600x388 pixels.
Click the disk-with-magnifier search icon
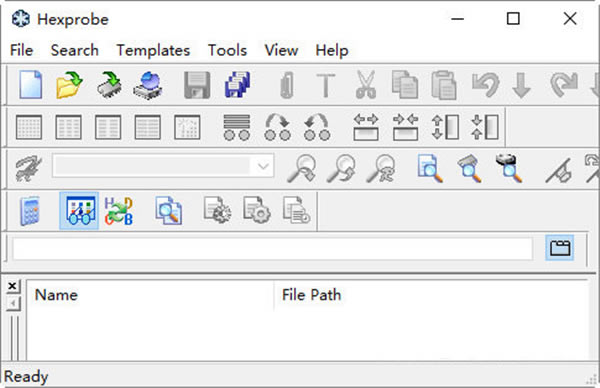pyautogui.click(x=509, y=168)
